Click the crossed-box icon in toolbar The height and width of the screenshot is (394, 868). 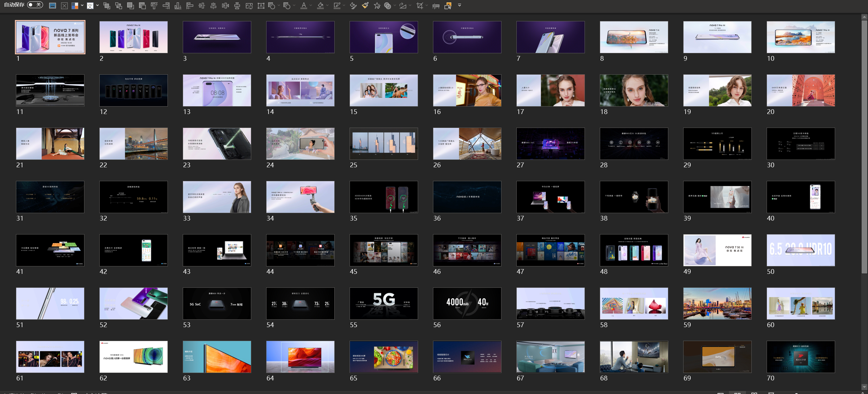[x=64, y=5]
